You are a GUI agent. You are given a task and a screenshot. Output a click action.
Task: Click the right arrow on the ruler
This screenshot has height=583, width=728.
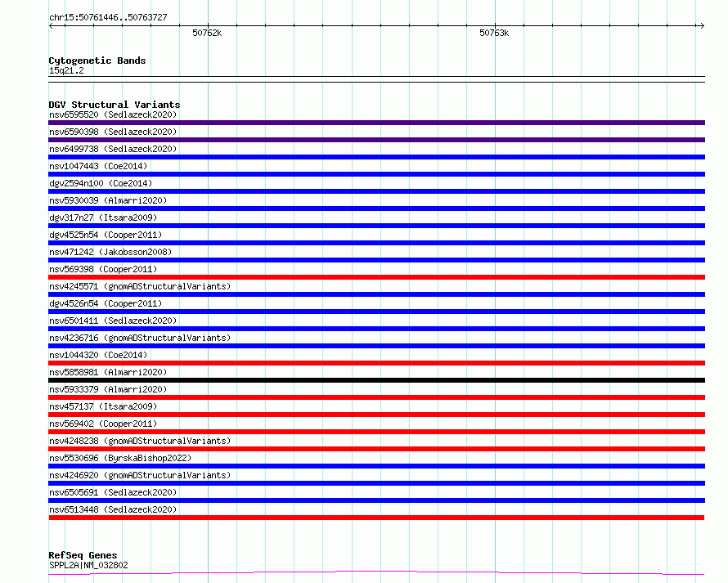702,26
